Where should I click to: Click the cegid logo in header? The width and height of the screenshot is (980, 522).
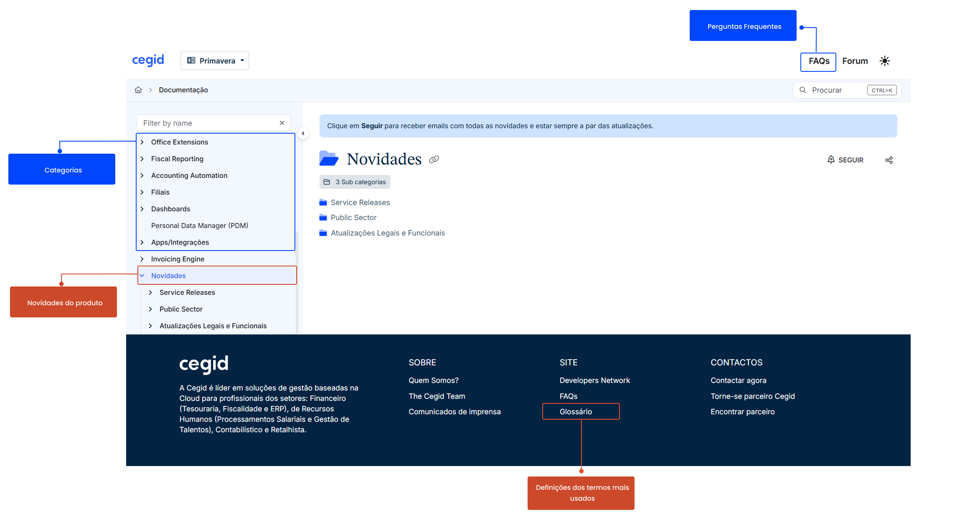(148, 61)
